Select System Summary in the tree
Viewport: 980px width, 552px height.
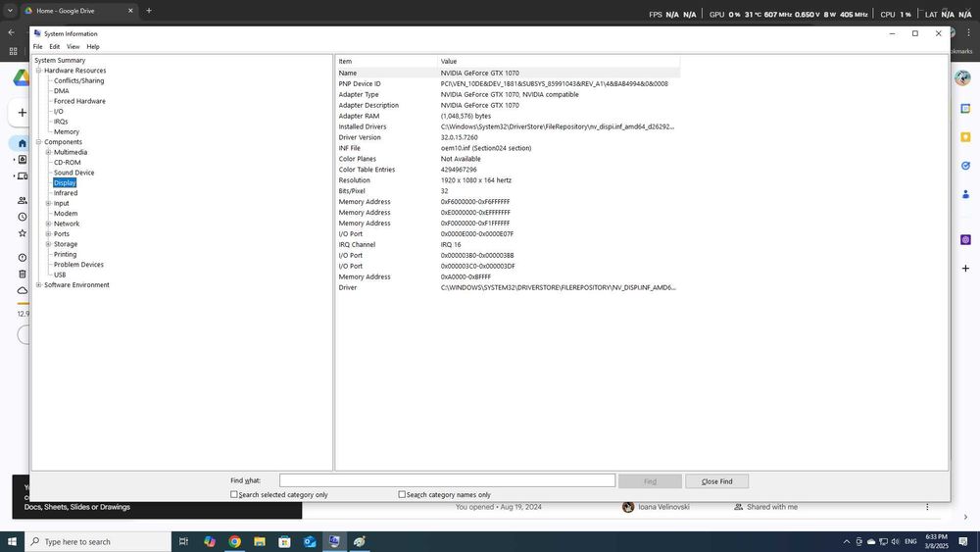click(x=60, y=61)
